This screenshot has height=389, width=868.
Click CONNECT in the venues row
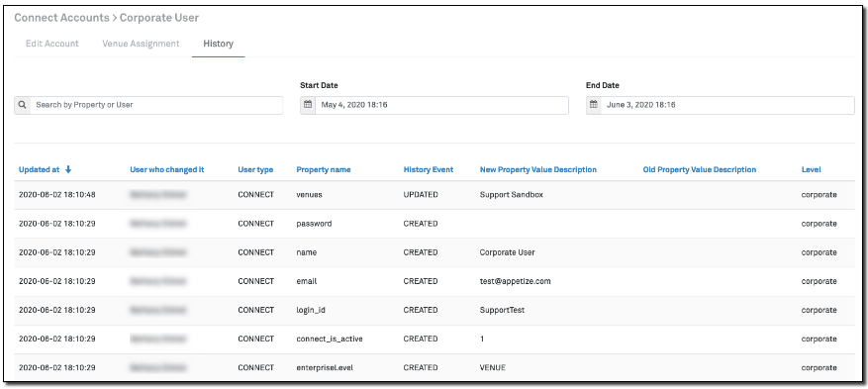coord(255,195)
